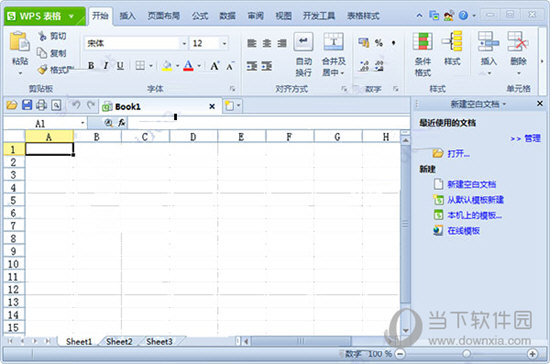Viewport: 550px width, 364px height.
Task: Switch to the 公式 tab
Action: [200, 16]
